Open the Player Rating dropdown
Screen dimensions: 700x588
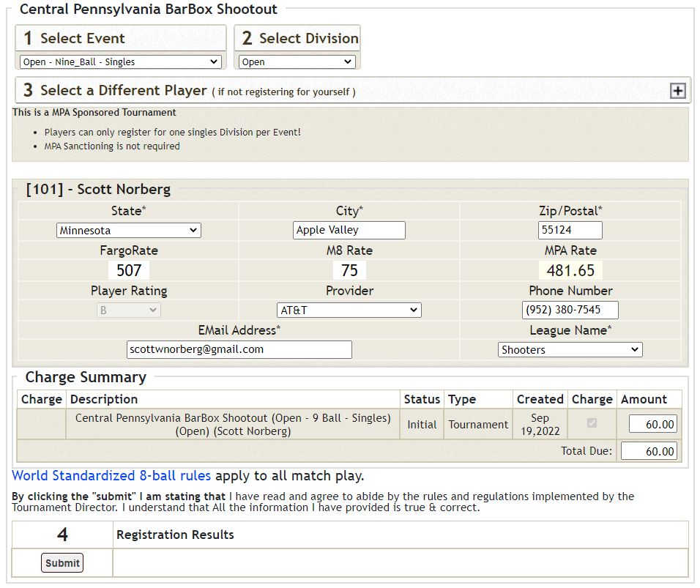129,310
